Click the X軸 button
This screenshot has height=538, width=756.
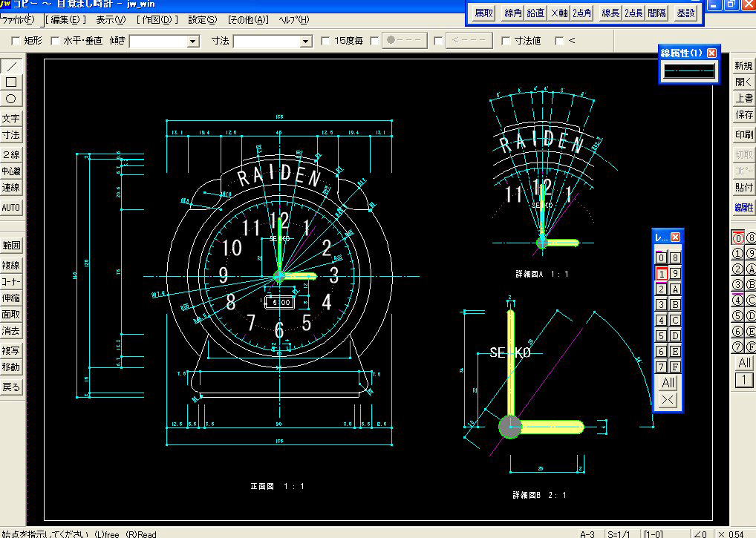click(558, 13)
